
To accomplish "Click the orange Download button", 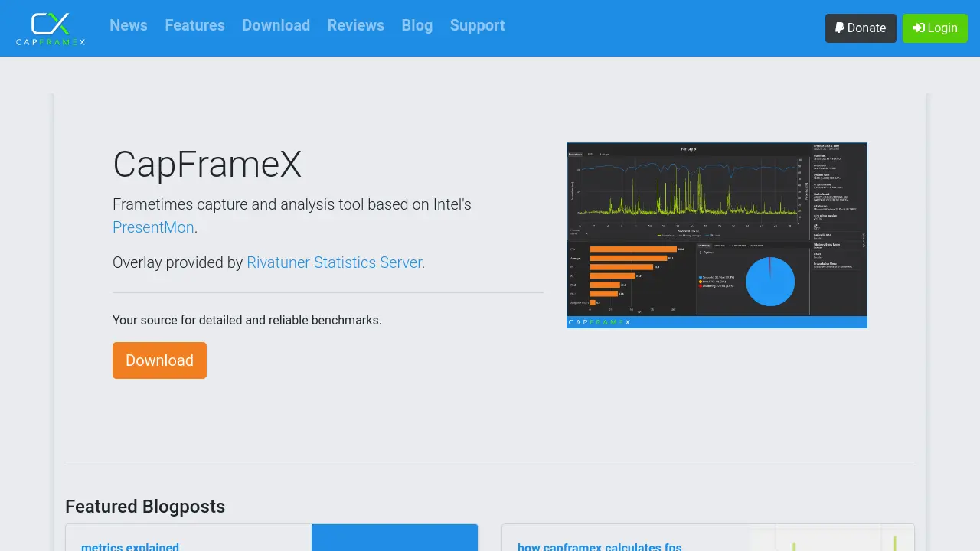I will click(x=159, y=360).
